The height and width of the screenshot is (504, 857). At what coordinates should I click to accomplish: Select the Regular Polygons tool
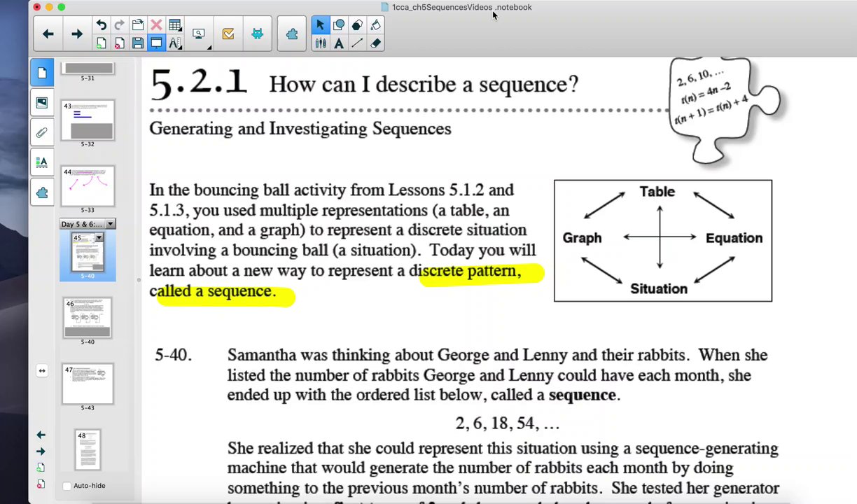click(x=357, y=25)
